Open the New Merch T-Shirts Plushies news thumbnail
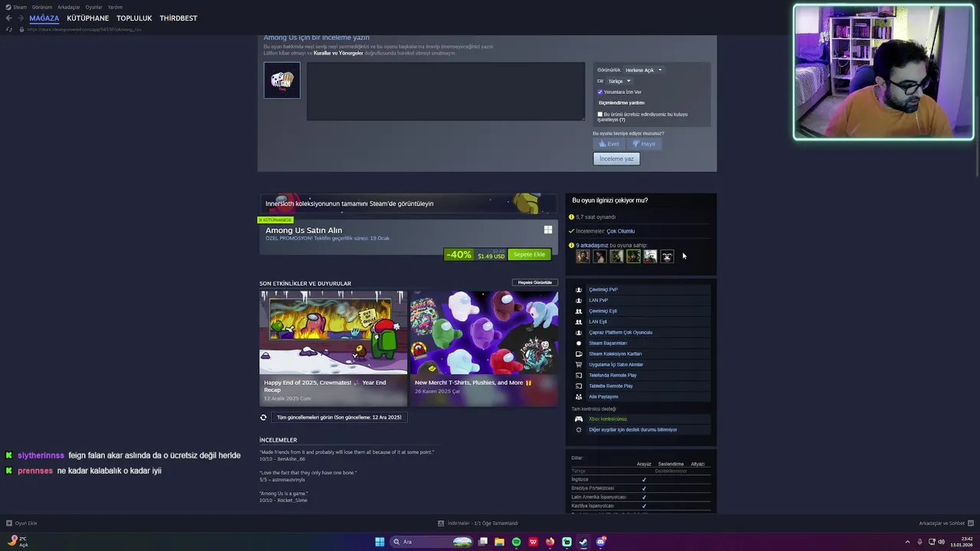The image size is (980, 551). click(484, 333)
